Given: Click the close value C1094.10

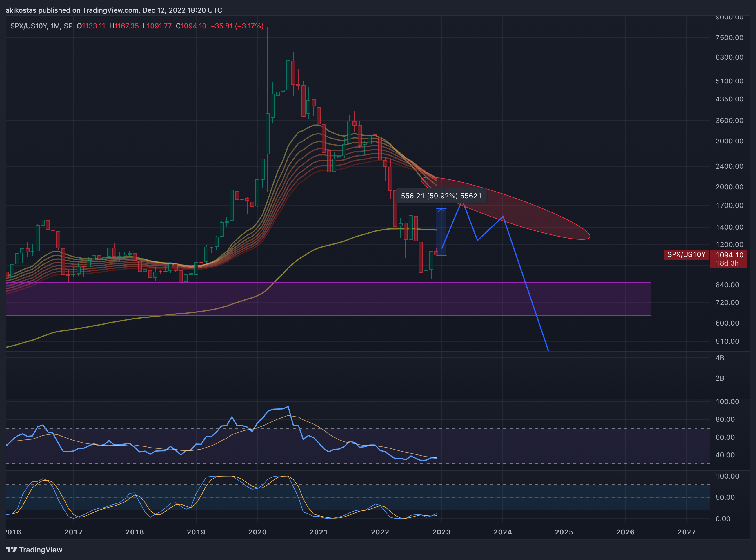Looking at the screenshot, I should tap(191, 26).
